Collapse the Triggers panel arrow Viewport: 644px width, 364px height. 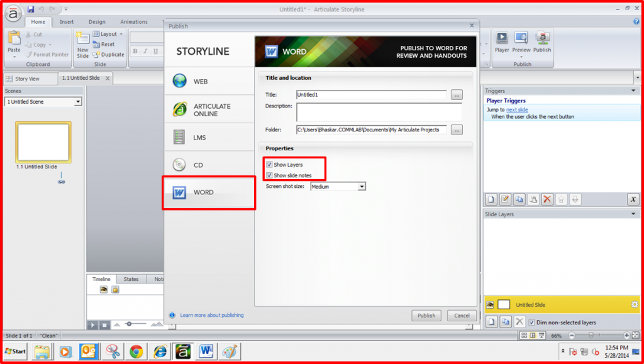pyautogui.click(x=633, y=91)
